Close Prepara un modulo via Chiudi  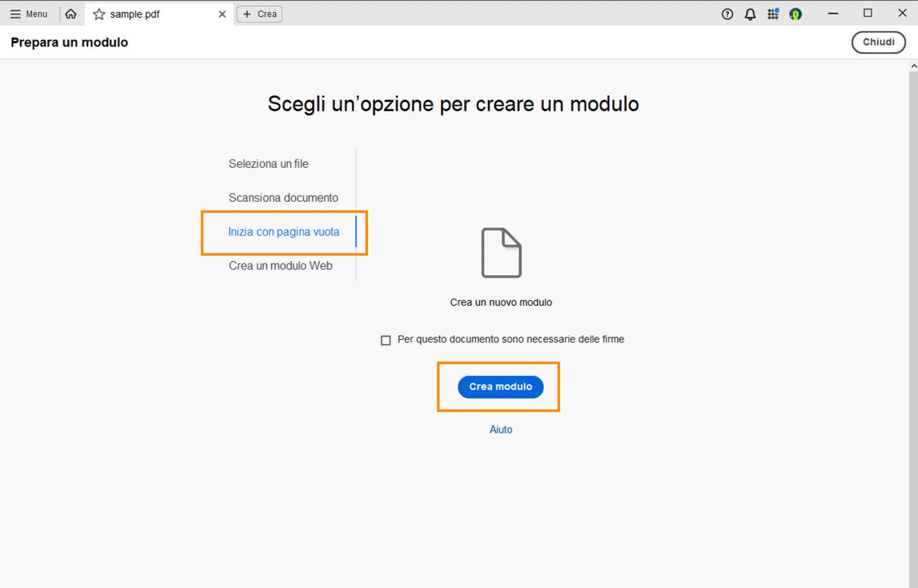click(x=878, y=42)
